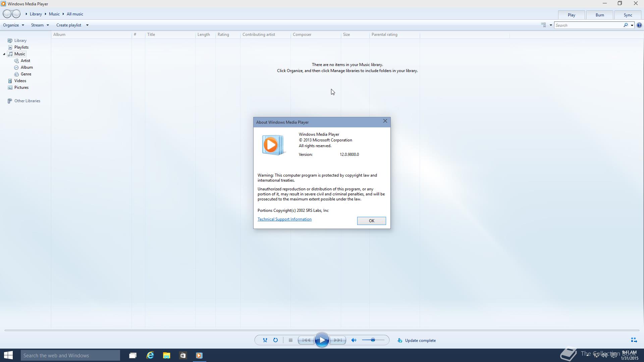
Task: Sort by the Album column header
Action: coord(91,35)
